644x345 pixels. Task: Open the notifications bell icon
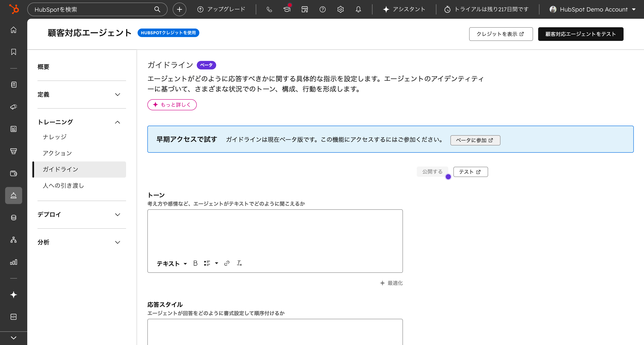tap(358, 9)
